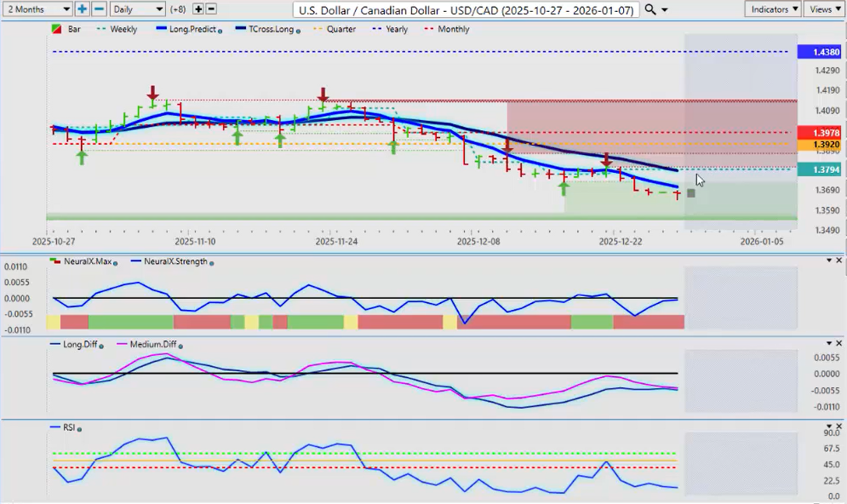Close the Long.Diff indicator panel
Viewport: 847px width, 504px height.
pyautogui.click(x=839, y=343)
